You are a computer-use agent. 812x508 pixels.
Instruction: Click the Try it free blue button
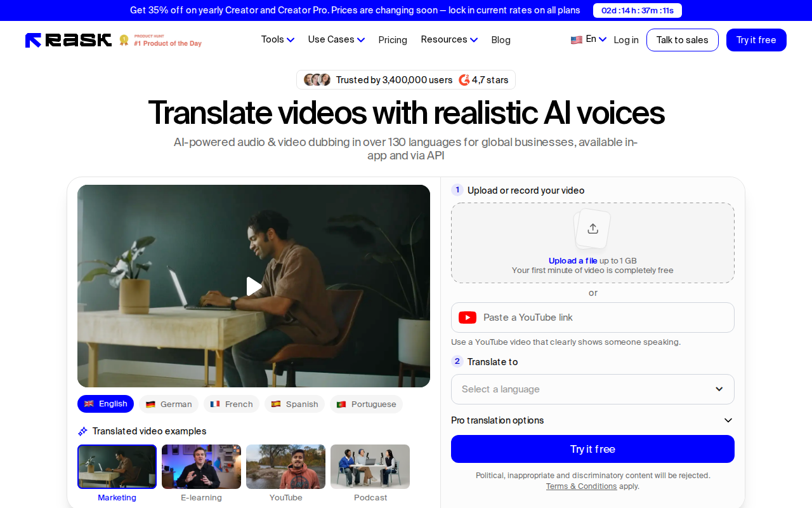(x=592, y=449)
